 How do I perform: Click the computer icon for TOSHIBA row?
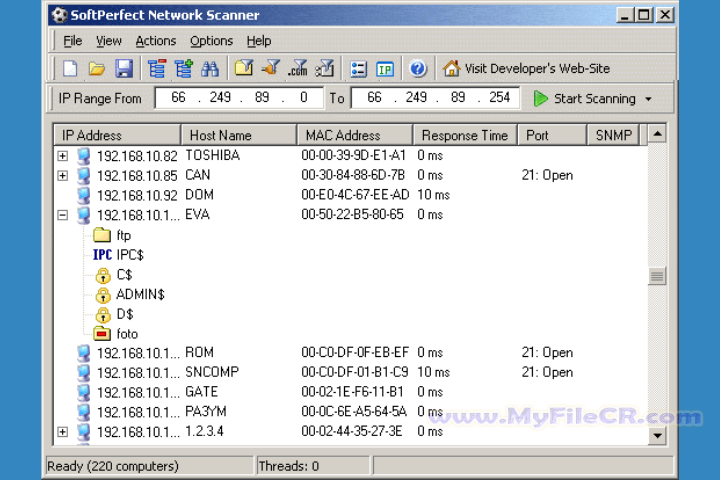click(x=84, y=156)
